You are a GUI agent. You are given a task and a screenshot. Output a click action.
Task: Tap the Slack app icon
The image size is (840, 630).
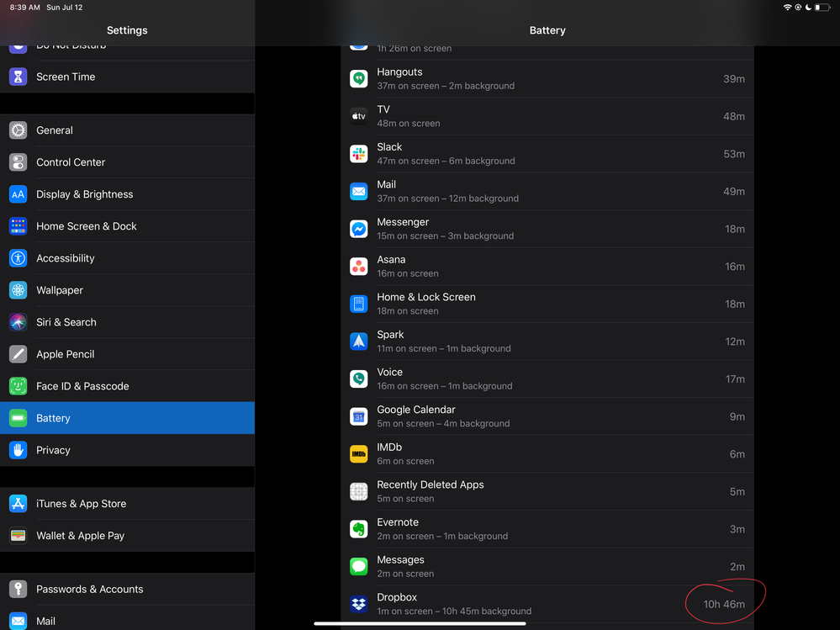pos(359,153)
